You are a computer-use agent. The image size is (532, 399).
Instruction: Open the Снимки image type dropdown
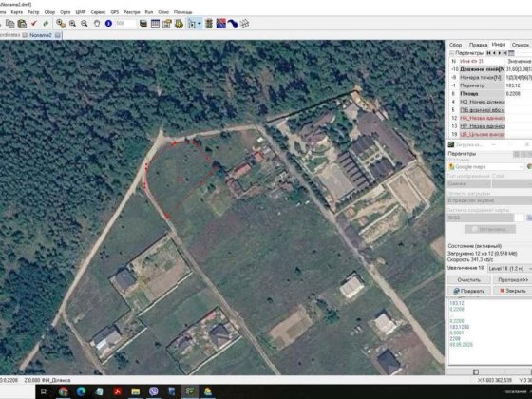pyautogui.click(x=469, y=183)
